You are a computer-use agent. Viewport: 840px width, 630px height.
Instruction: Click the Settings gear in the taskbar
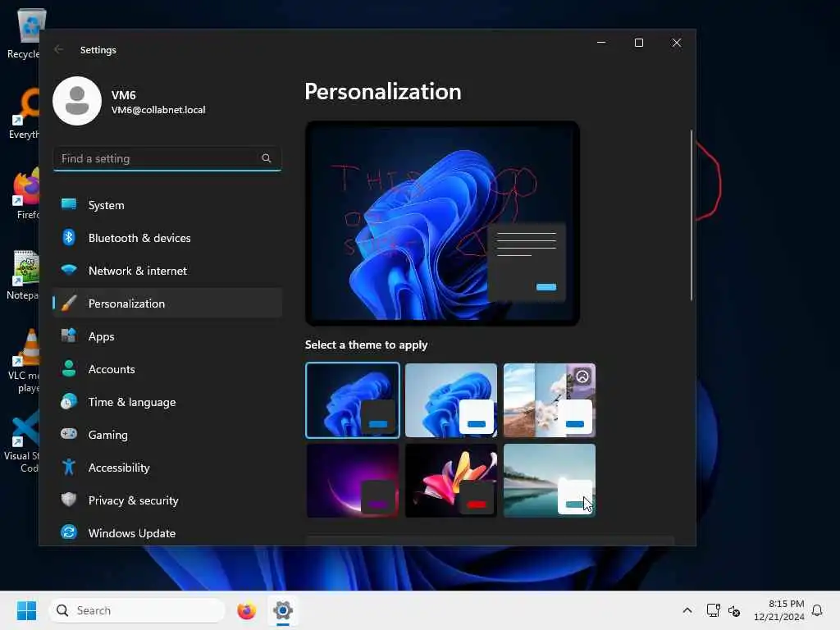pos(283,610)
